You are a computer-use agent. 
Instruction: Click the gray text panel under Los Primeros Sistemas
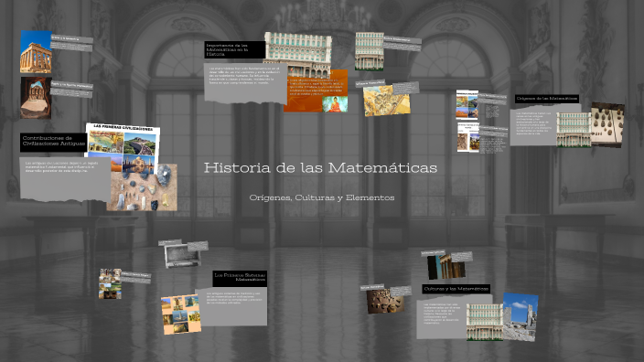(x=233, y=306)
